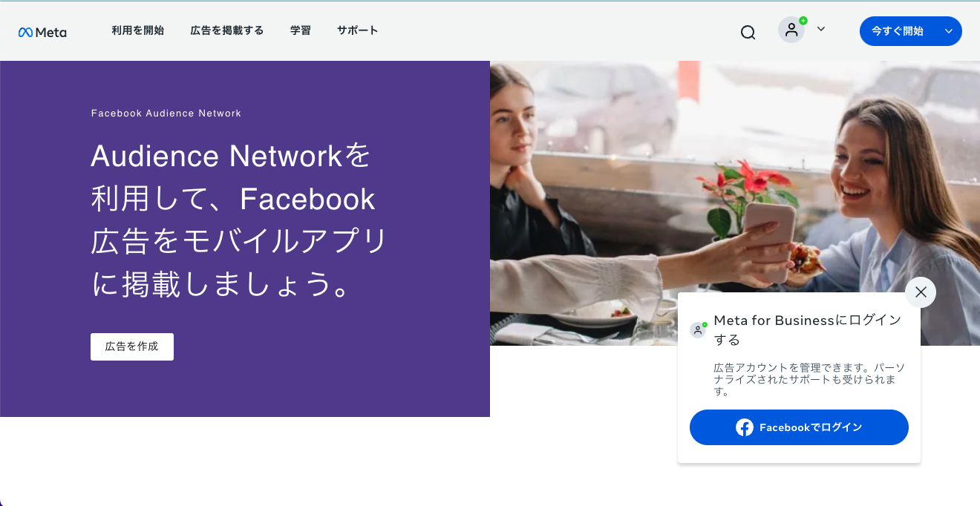Click the account profile avatar icon
This screenshot has width=980, height=506.
pos(791,30)
